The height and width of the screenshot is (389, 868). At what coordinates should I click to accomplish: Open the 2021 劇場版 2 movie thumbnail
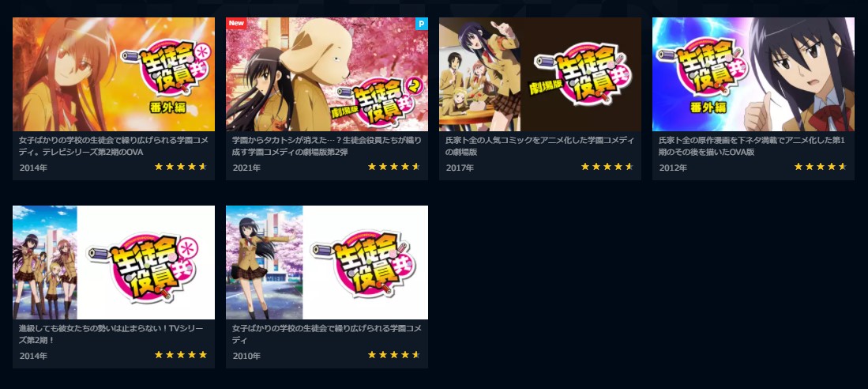pos(327,74)
